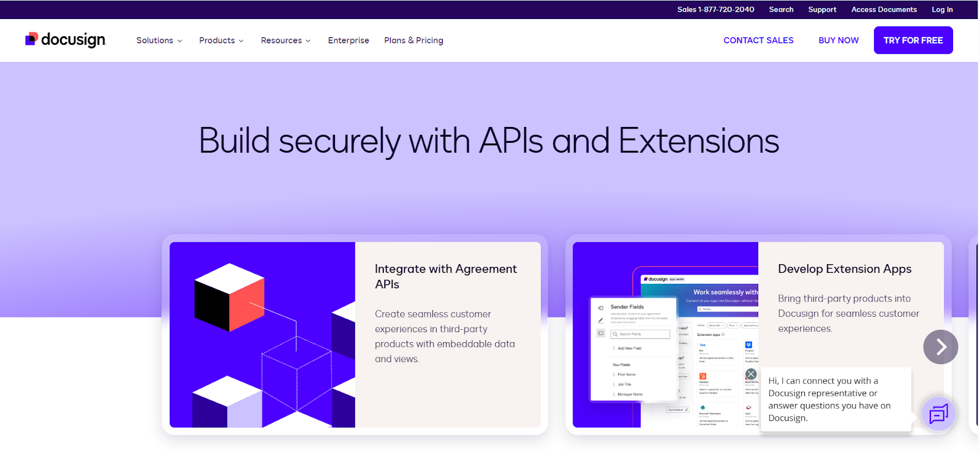This screenshot has width=980, height=453.
Task: Click the TRY FOR FREE button
Action: coord(913,40)
